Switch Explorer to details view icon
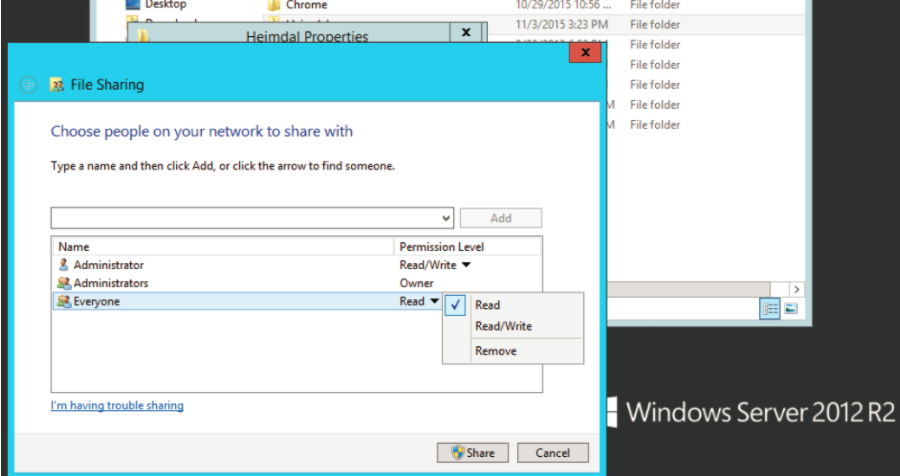Viewport: 900px width, 476px height. pyautogui.click(x=770, y=309)
